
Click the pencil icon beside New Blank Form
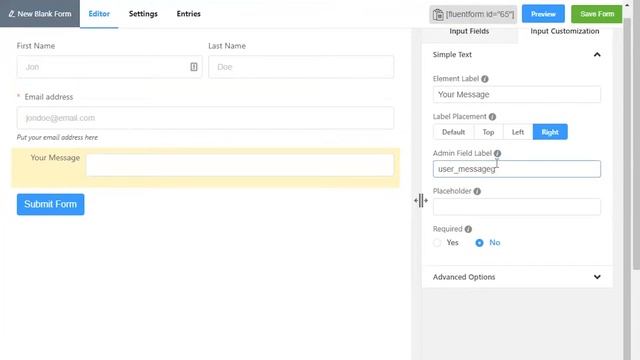coord(11,14)
